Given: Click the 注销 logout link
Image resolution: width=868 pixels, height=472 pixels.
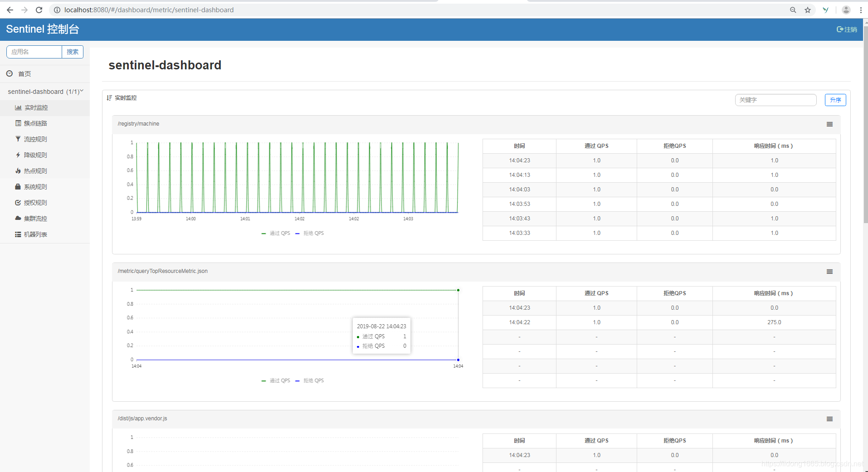Looking at the screenshot, I should pyautogui.click(x=847, y=29).
